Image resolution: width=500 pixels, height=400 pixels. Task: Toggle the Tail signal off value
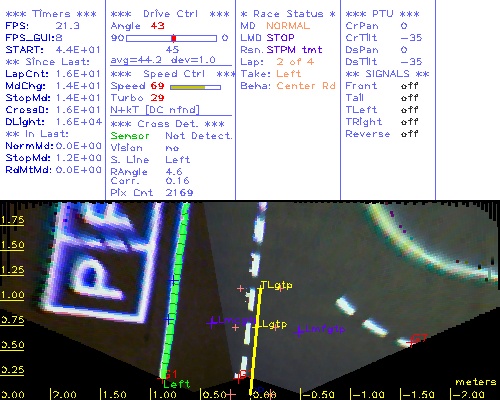(410, 98)
